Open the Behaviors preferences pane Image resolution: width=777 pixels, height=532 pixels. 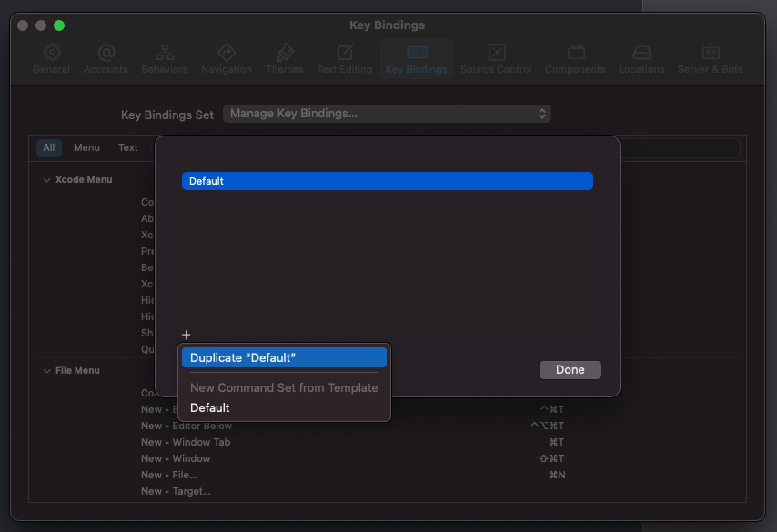165,59
